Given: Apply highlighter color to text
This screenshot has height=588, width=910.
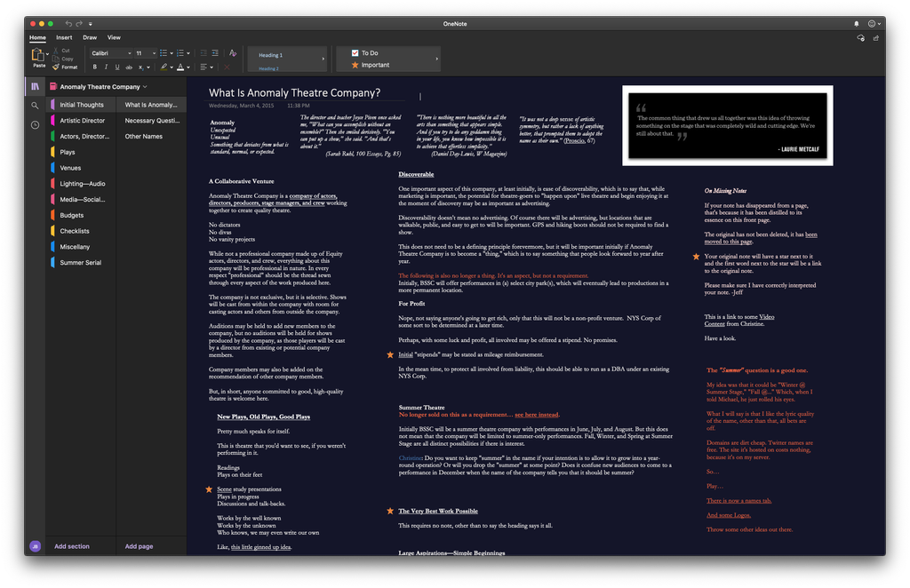Looking at the screenshot, I should pyautogui.click(x=164, y=68).
